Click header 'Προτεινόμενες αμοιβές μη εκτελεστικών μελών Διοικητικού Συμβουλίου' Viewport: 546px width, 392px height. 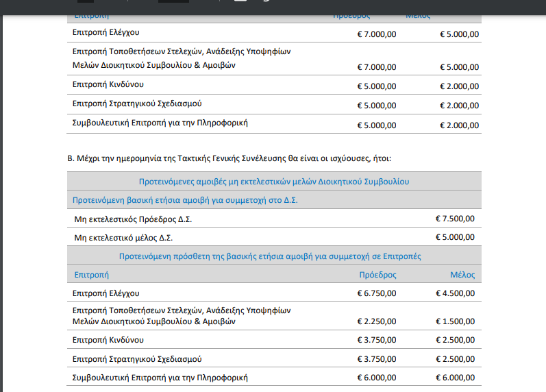pos(274,182)
